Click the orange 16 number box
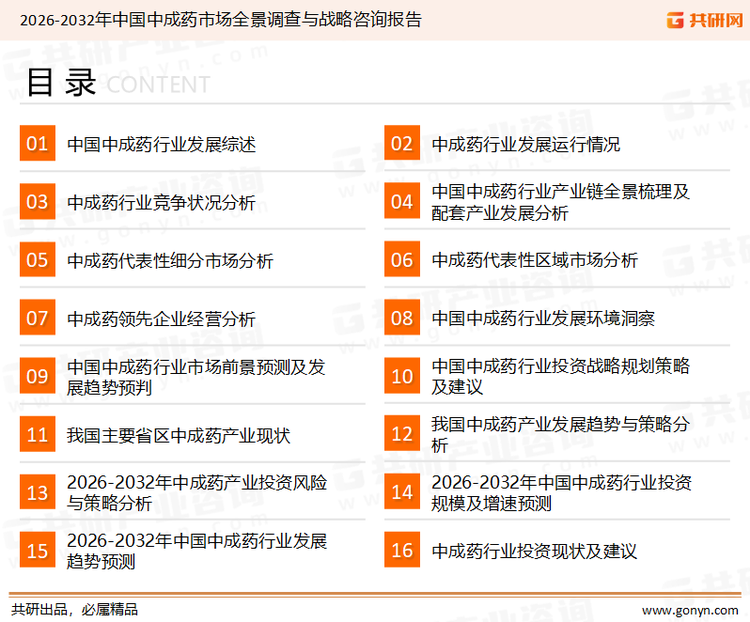 pyautogui.click(x=402, y=550)
